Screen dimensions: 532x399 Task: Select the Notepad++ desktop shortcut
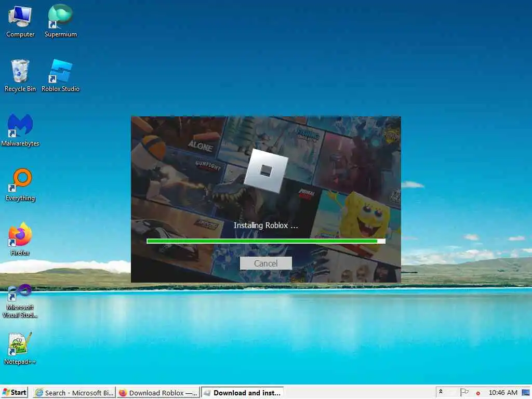point(20,349)
